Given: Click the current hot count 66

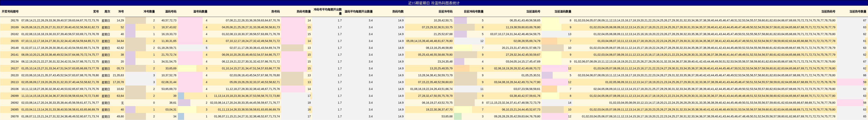Looking at the screenshot, I should (865, 75).
